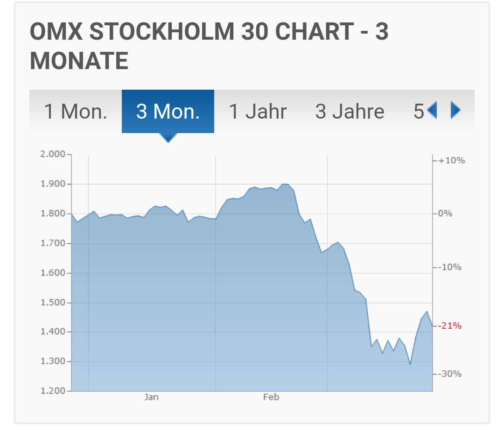This screenshot has width=504, height=438.
Task: Click the OMX Stockholm 30 chart title
Action: (x=209, y=46)
